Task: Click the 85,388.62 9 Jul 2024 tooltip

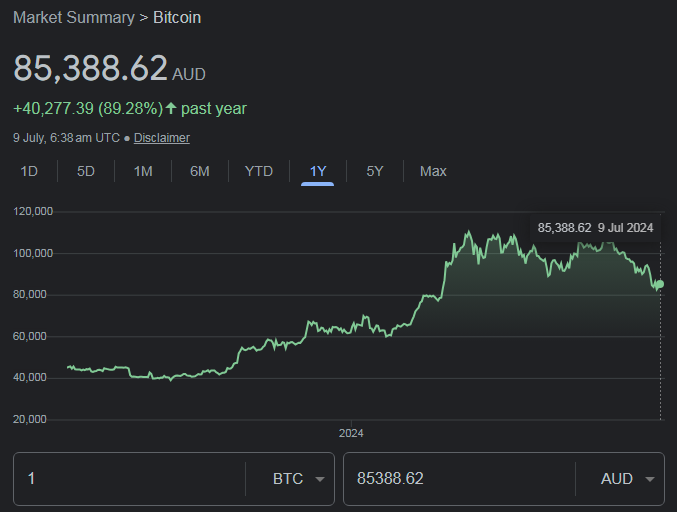Action: [x=595, y=228]
